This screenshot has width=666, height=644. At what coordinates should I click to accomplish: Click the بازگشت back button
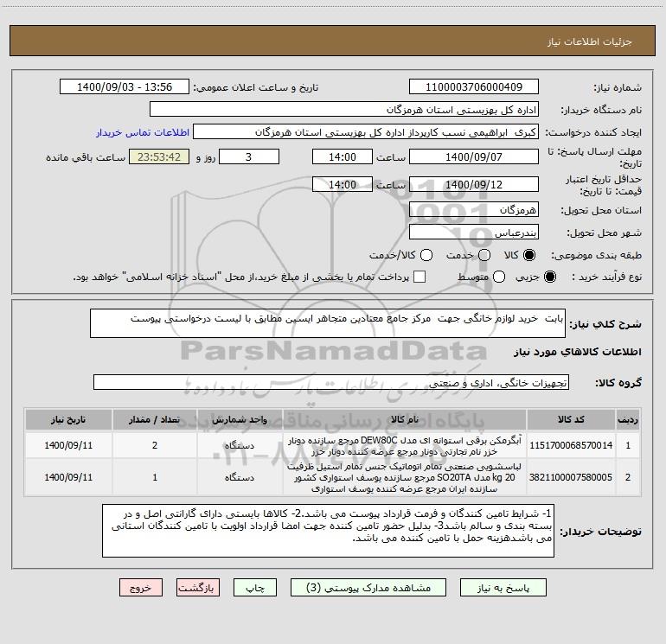pyautogui.click(x=198, y=588)
